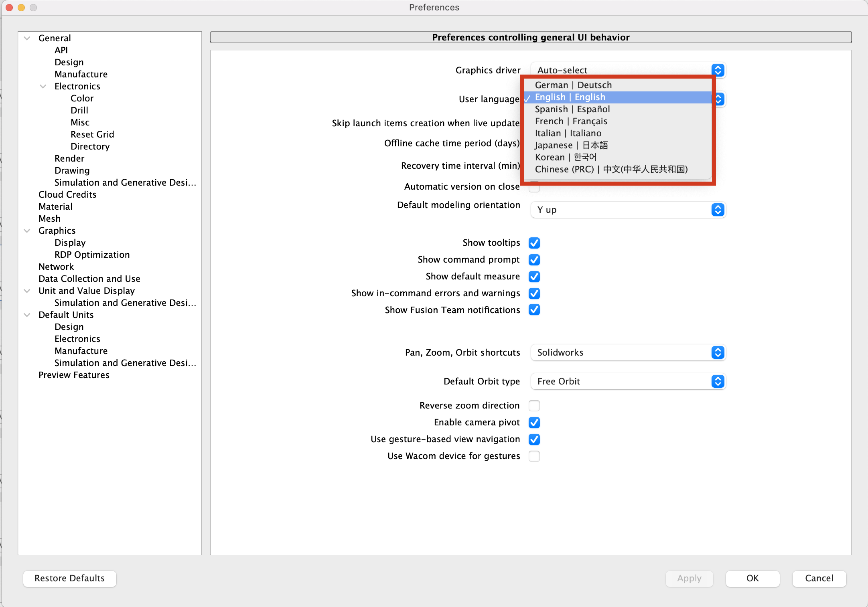
Task: Collapse the General tree section
Action: [27, 38]
